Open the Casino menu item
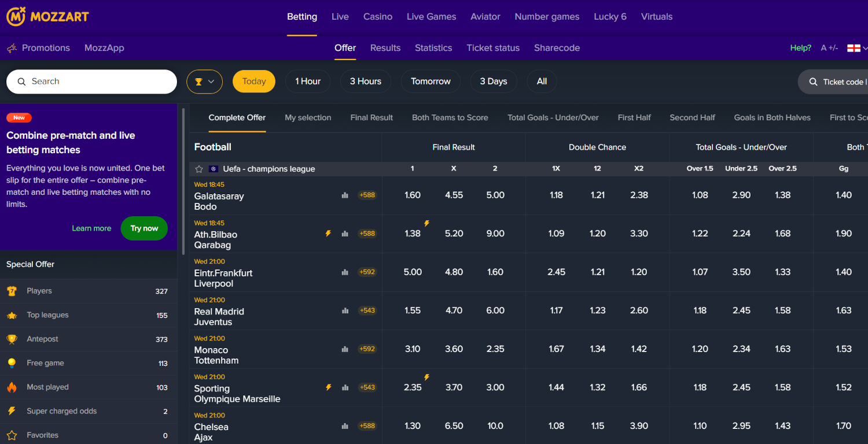The width and height of the screenshot is (868, 444). click(377, 16)
